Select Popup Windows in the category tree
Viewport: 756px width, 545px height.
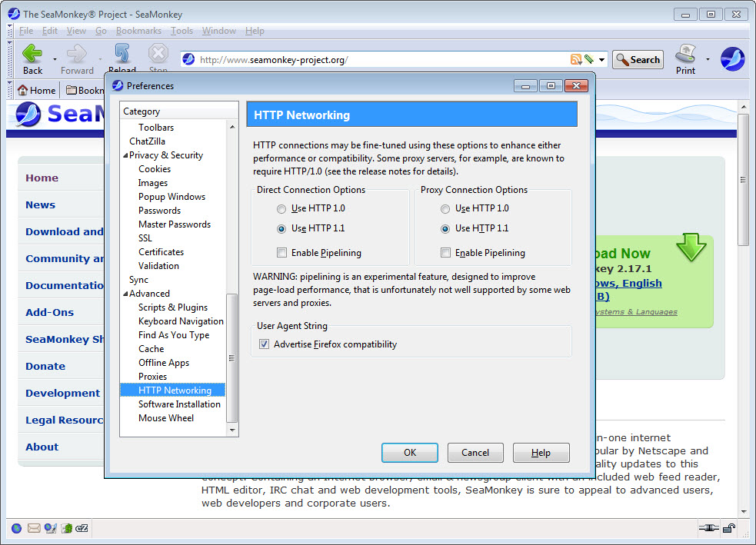(x=172, y=197)
